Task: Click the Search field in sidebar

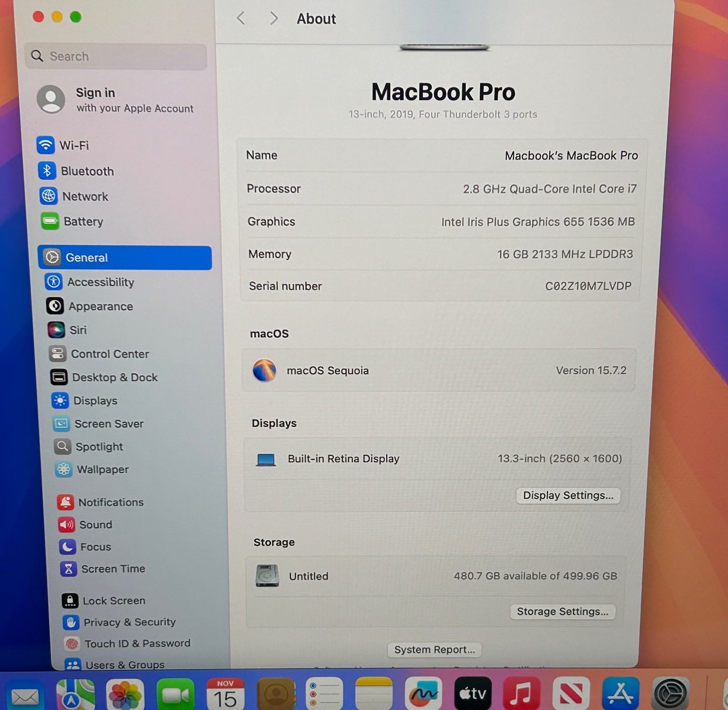Action: [x=116, y=56]
